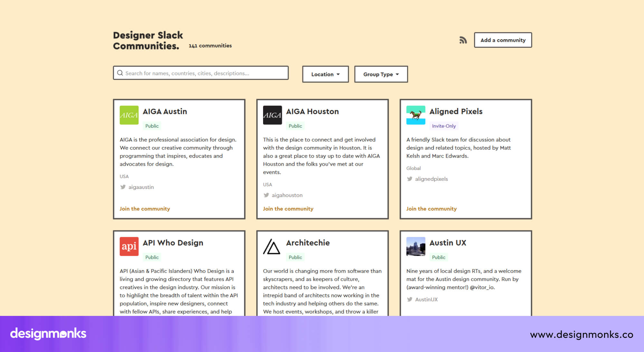The image size is (644, 352).
Task: Click the Public tag on AIGA Austin
Action: tap(152, 126)
